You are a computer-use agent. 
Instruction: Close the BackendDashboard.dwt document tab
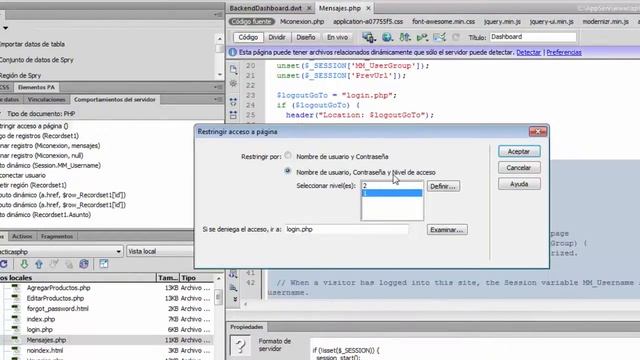(x=309, y=8)
